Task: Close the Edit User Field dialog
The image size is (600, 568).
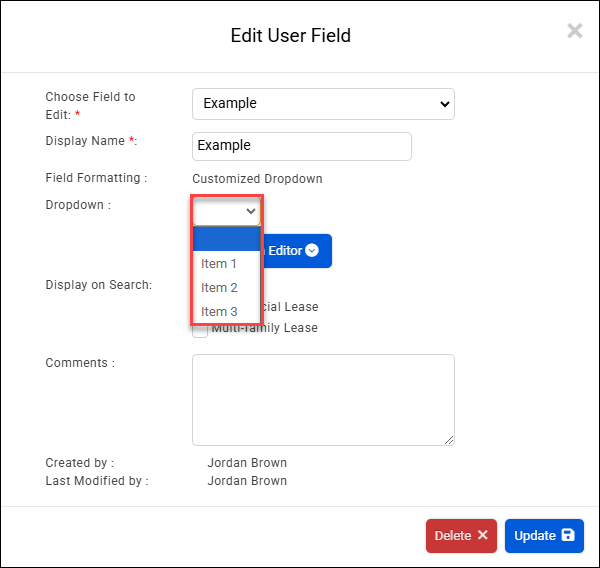Action: 574,31
